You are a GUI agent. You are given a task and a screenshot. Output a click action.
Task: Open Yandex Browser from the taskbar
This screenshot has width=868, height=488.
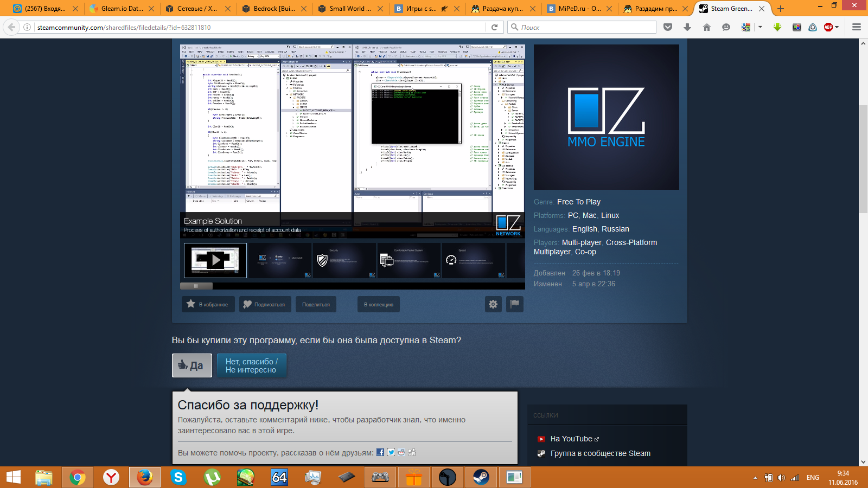click(x=111, y=477)
